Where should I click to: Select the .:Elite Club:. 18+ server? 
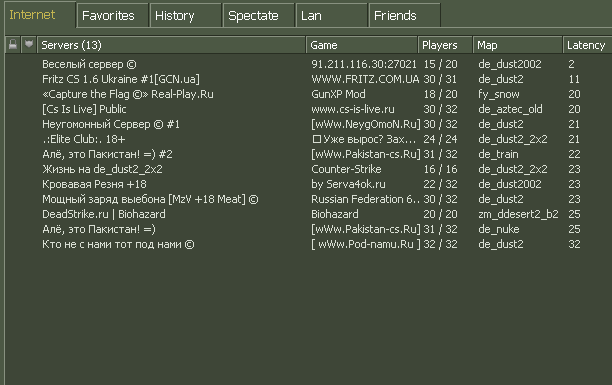[308, 139]
